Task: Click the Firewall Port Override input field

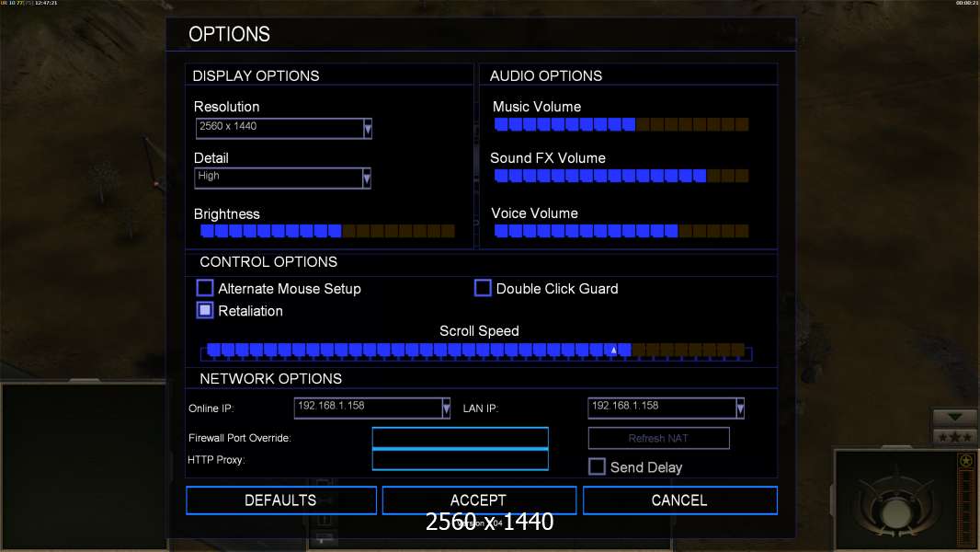Action: 460,438
